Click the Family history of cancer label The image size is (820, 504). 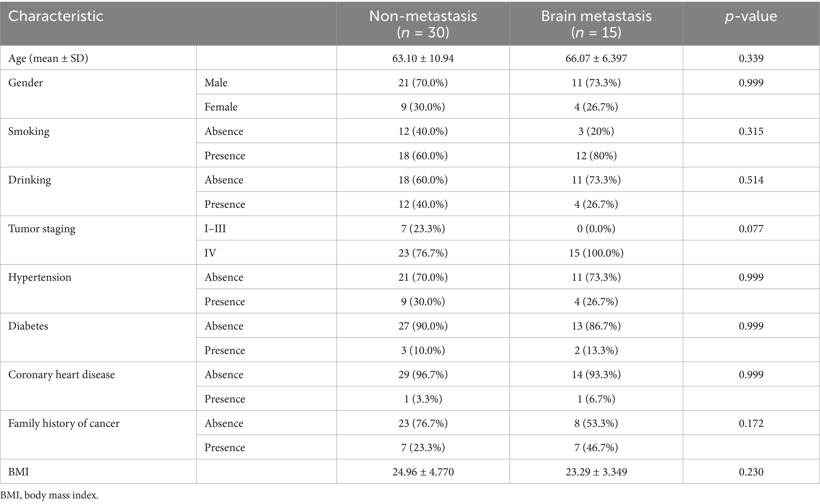(64, 423)
